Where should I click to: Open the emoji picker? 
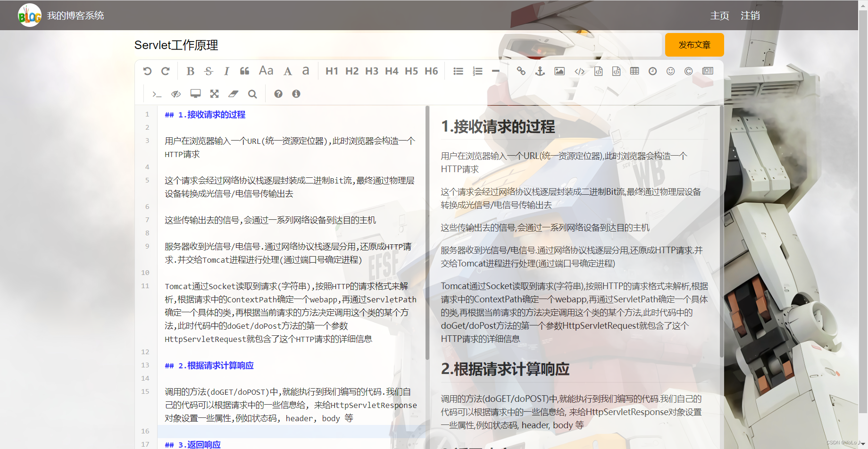click(670, 71)
